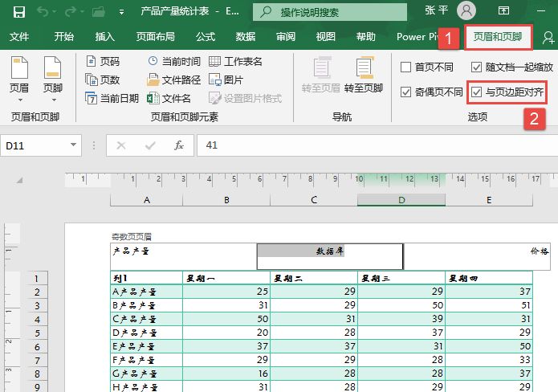
Task: Select column E header
Action: (489, 200)
